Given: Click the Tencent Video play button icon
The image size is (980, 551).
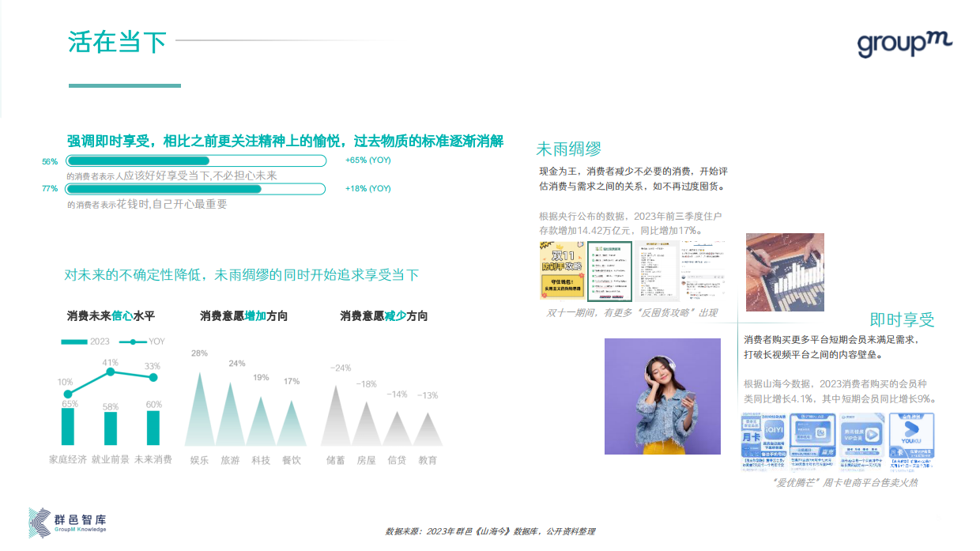Looking at the screenshot, I should 872,433.
